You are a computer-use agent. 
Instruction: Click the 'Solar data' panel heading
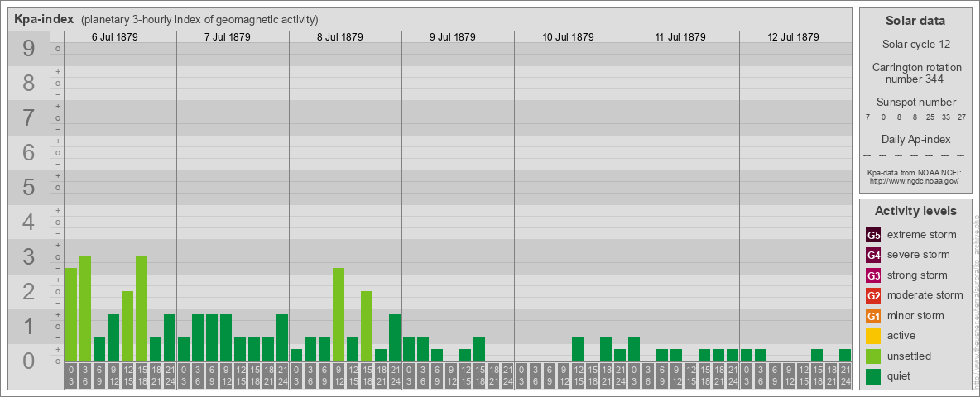tap(915, 21)
